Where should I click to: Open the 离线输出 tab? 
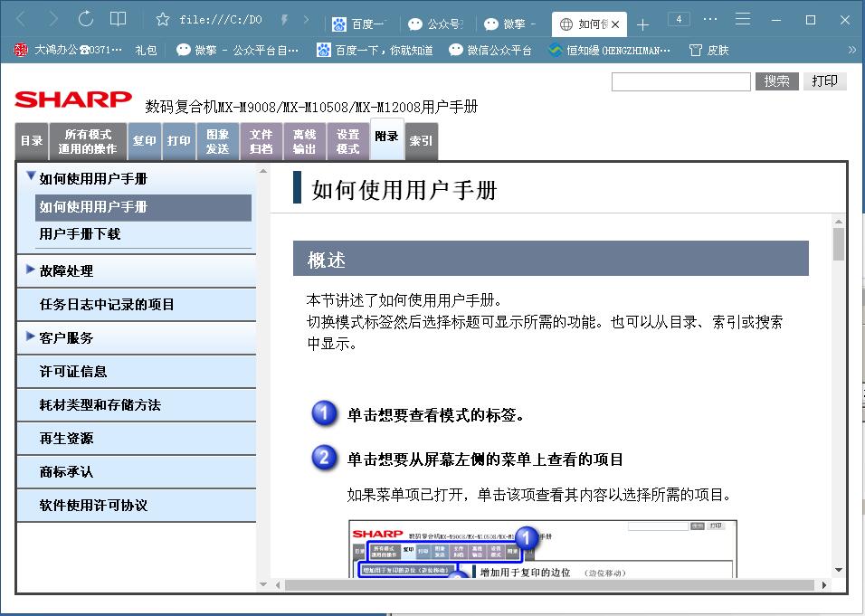point(305,141)
